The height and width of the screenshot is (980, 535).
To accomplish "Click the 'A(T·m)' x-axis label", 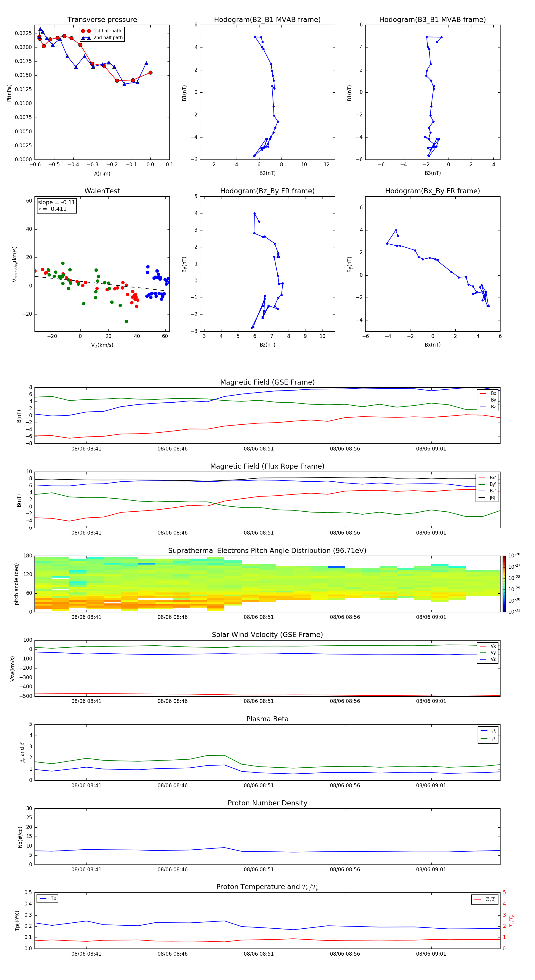I will 102,173.
